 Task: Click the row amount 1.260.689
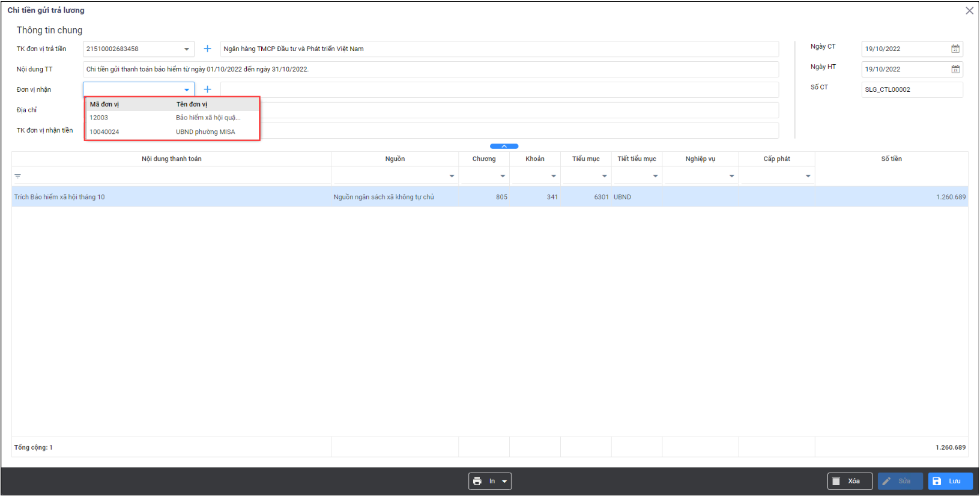[x=951, y=197]
